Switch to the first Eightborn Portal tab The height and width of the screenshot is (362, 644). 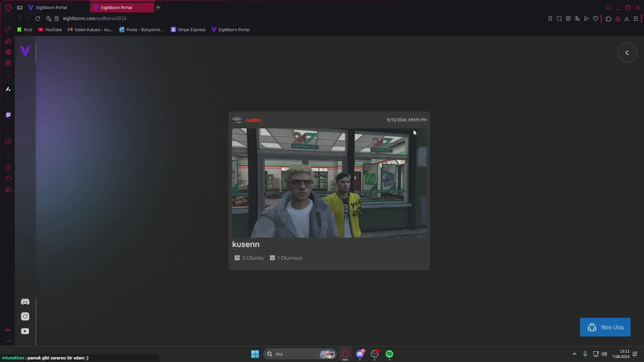pyautogui.click(x=58, y=8)
